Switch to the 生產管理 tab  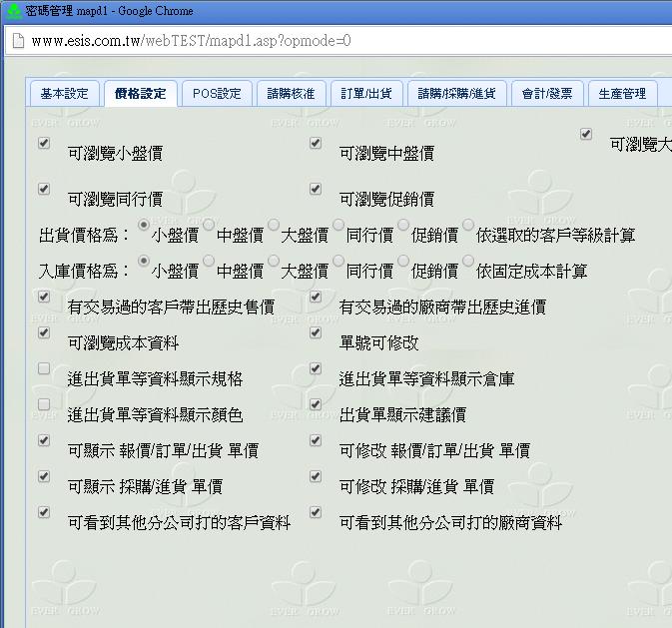(622, 94)
